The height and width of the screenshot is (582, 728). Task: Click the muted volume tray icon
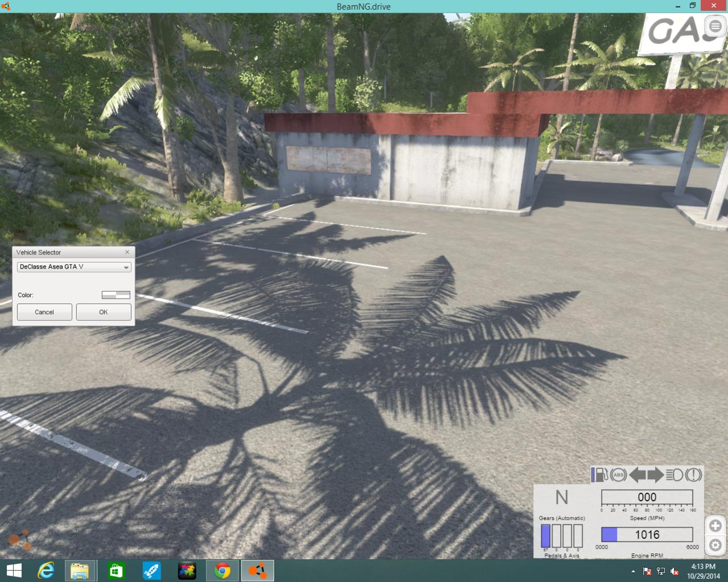click(x=674, y=571)
